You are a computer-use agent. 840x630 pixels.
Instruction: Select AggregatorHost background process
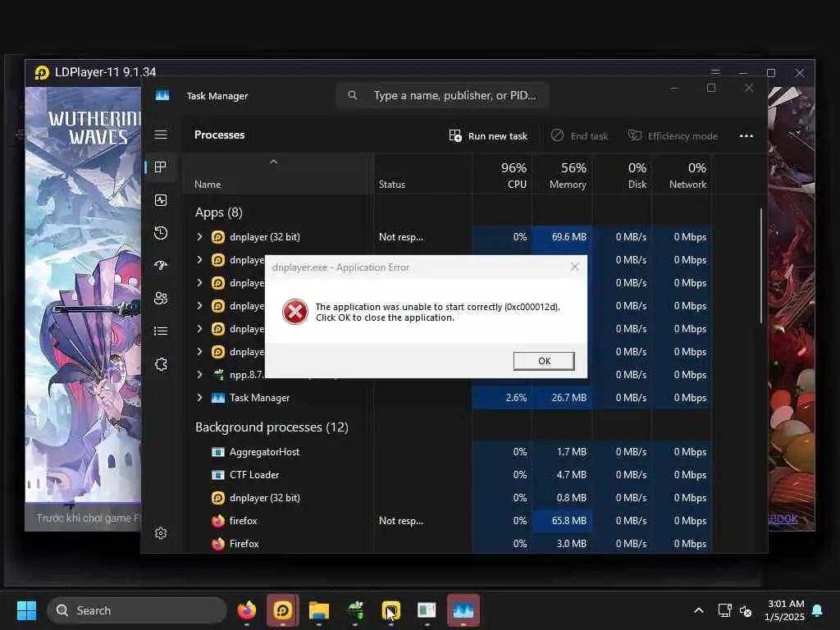pyautogui.click(x=447, y=452)
